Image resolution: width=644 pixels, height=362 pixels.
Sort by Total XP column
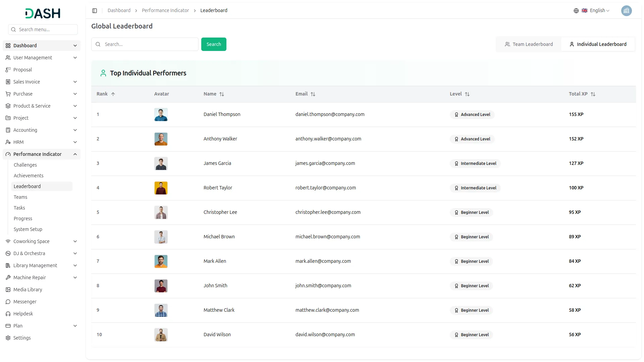click(x=593, y=94)
